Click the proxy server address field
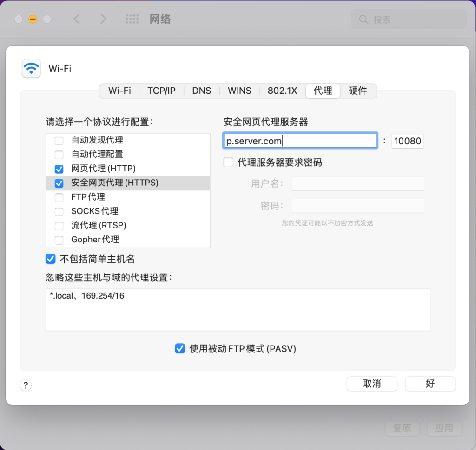The height and width of the screenshot is (450, 476). [300, 141]
